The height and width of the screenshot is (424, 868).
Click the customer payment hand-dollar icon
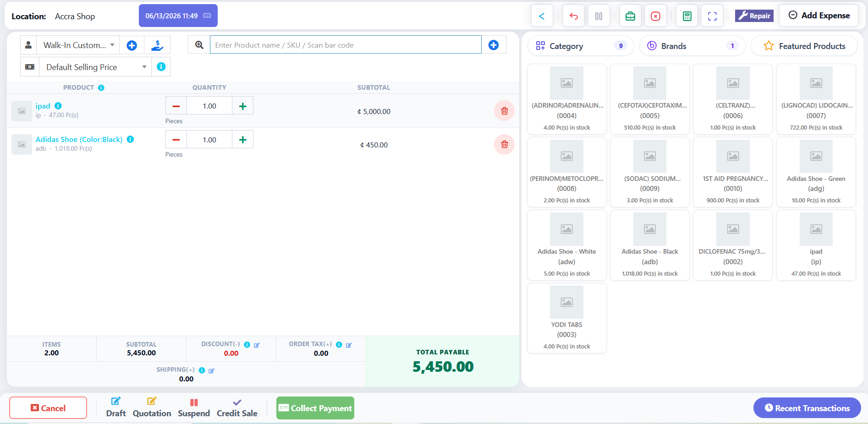tap(157, 45)
